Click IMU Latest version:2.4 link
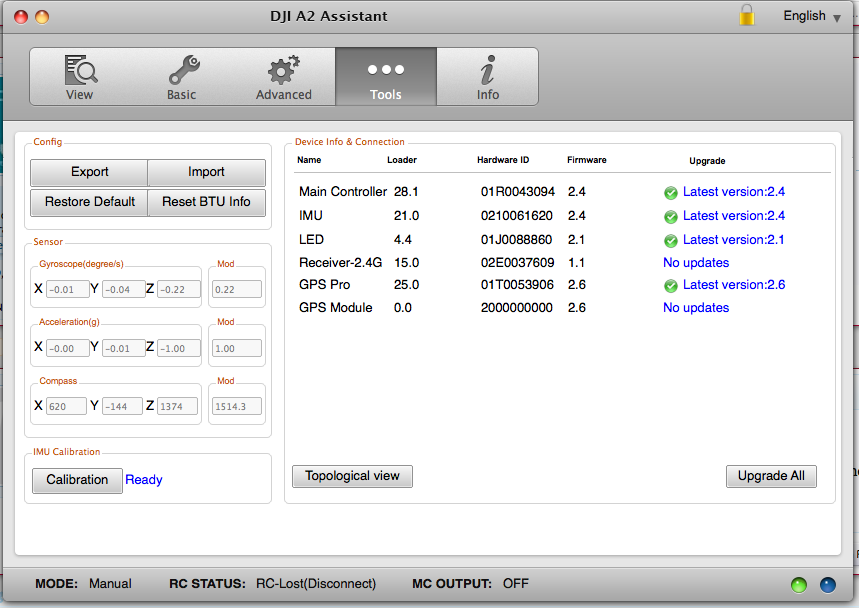 (x=734, y=216)
